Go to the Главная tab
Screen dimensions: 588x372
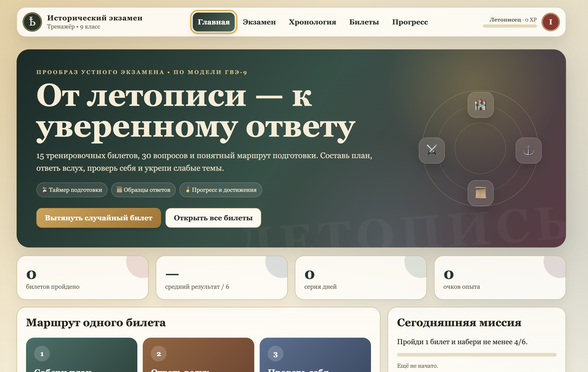point(214,22)
